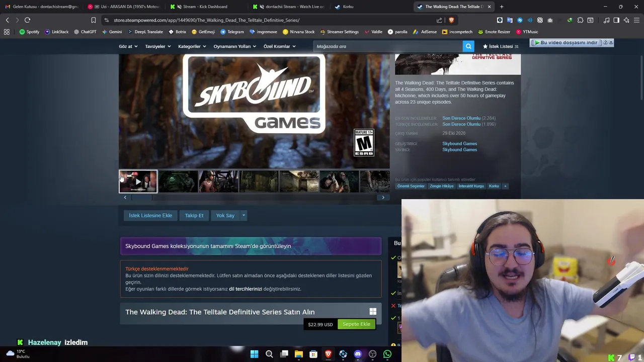Click the browser address bar URL
Screen dimensions: 644x362
pos(206,20)
